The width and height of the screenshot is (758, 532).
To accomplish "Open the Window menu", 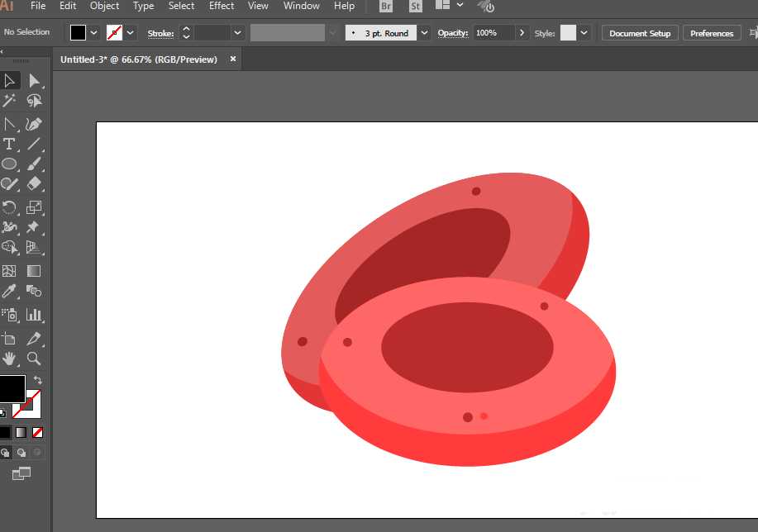I will coord(301,7).
